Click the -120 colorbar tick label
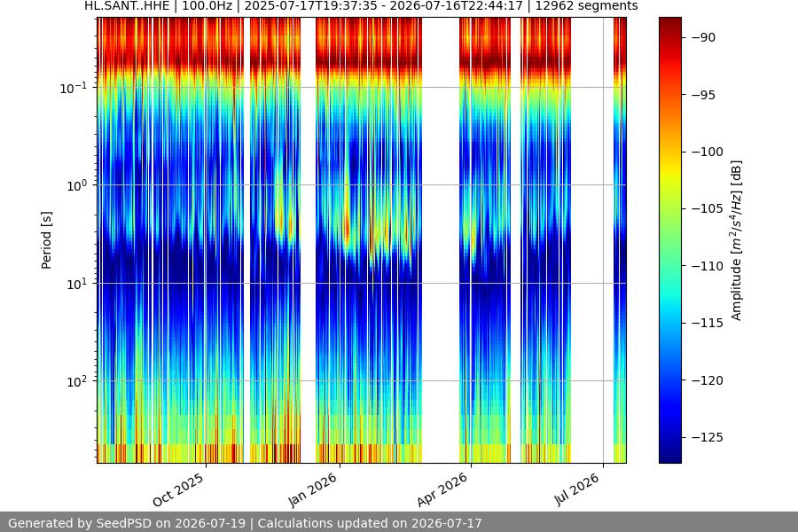This screenshot has width=798, height=532. 708,380
